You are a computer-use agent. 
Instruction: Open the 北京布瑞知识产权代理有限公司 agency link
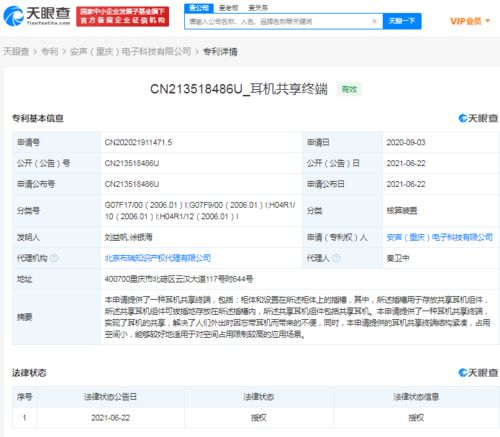coord(158,258)
